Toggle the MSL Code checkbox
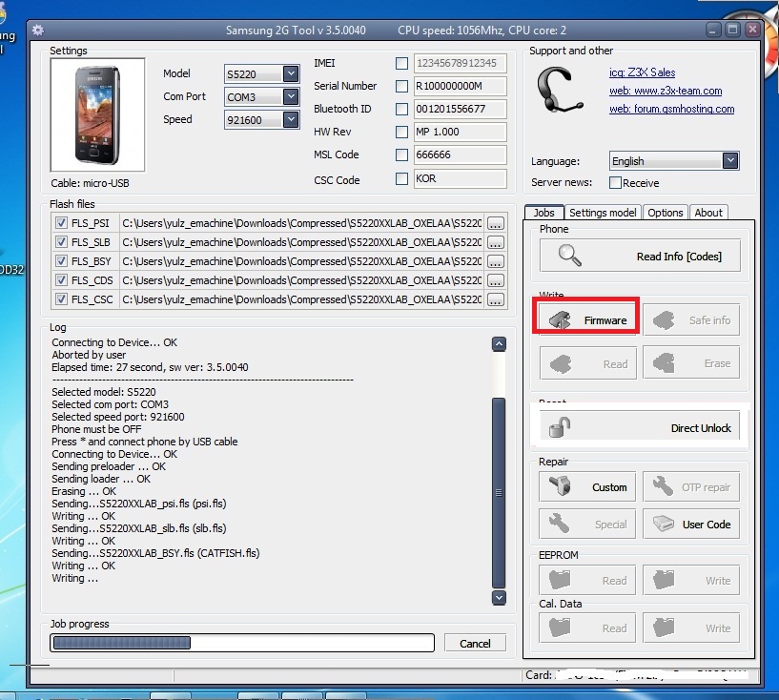Screen dimensions: 779x700 401,154
